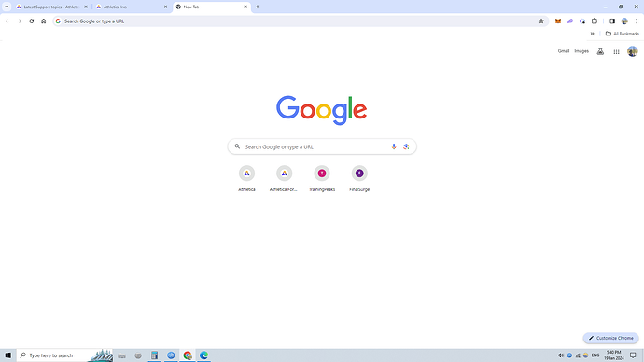
Task: Open the Chrome three-dot menu
Action: point(637,21)
